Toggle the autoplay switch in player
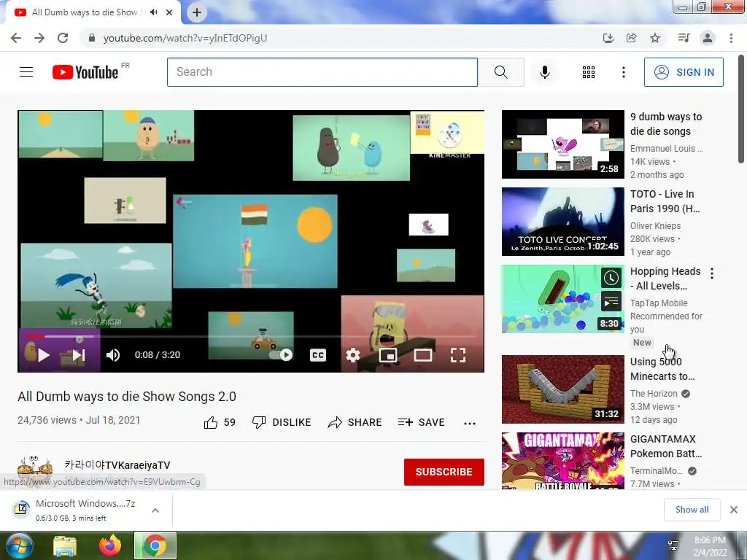The height and width of the screenshot is (560, 747). click(x=281, y=355)
